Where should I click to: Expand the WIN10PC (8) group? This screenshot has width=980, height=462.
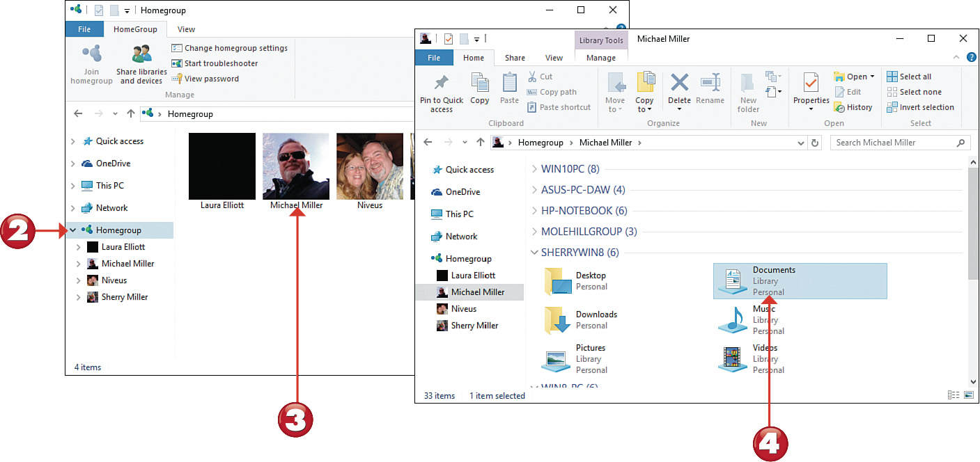click(x=535, y=169)
